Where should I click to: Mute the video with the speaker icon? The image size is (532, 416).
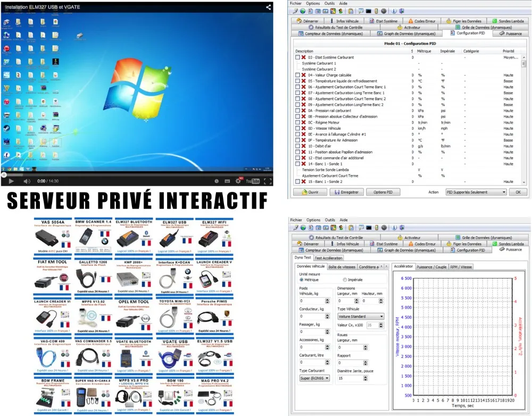(x=27, y=181)
